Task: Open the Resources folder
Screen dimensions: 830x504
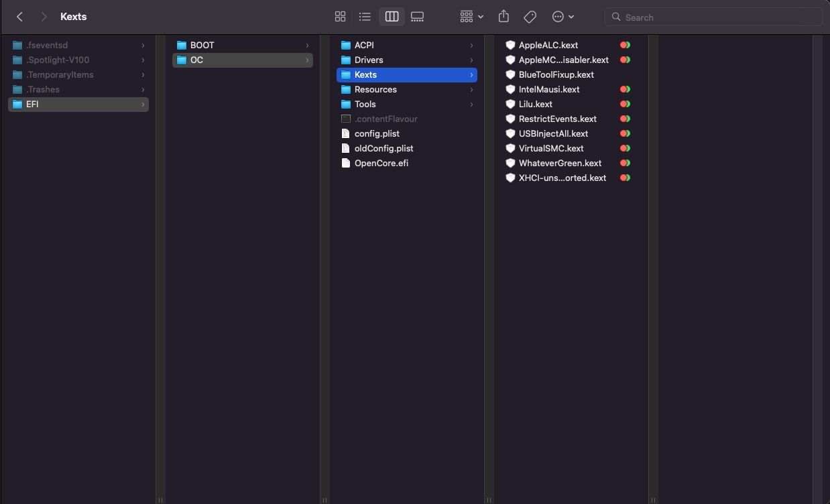Action: tap(407, 89)
